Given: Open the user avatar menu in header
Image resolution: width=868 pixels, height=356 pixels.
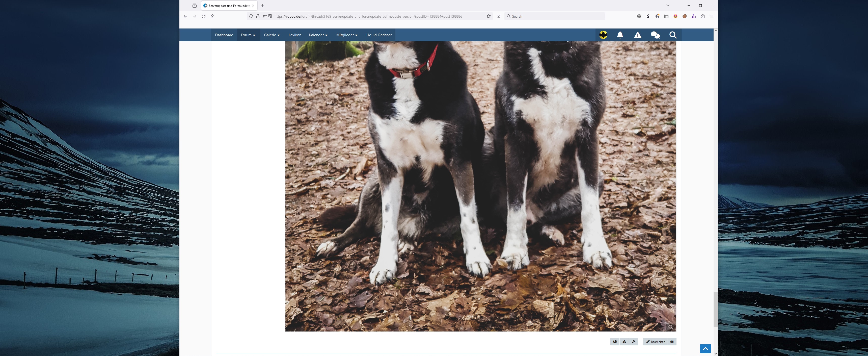Looking at the screenshot, I should (603, 35).
